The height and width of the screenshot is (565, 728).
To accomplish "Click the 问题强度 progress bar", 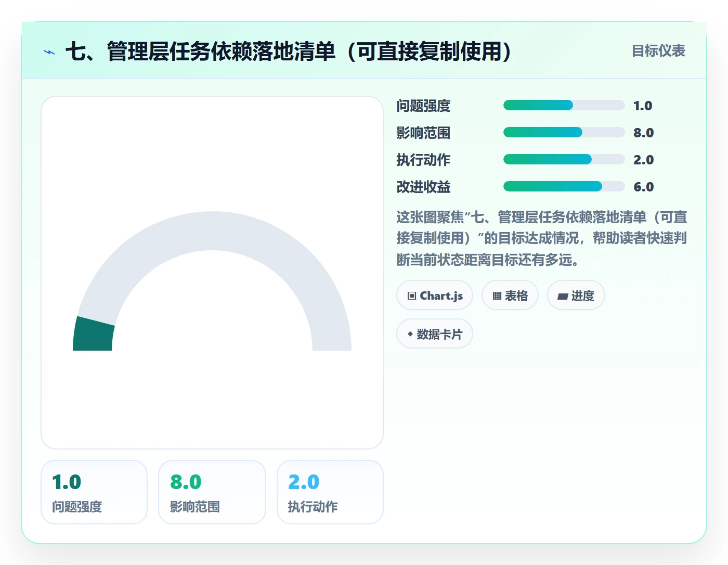I will [564, 106].
